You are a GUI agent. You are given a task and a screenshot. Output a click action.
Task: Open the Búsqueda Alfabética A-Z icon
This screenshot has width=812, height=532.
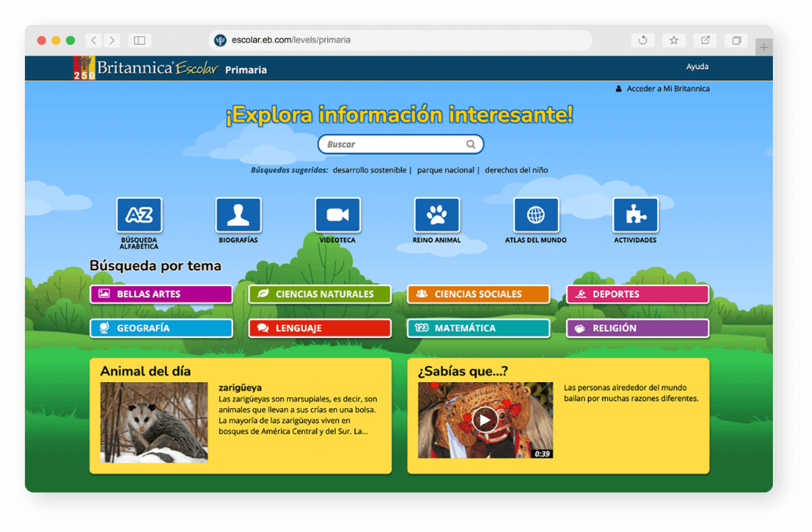coord(139,215)
